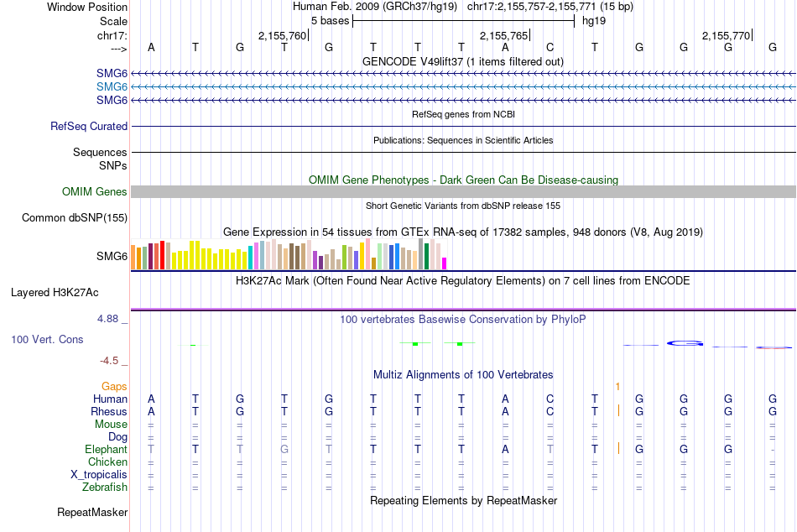The width and height of the screenshot is (797, 532).
Task: Click the '--->' strand direction arrow
Action: tap(118, 49)
